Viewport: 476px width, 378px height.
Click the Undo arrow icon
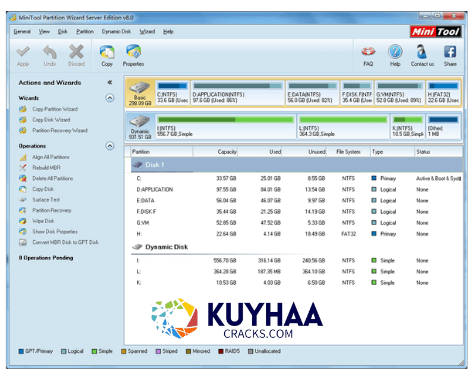(x=50, y=52)
